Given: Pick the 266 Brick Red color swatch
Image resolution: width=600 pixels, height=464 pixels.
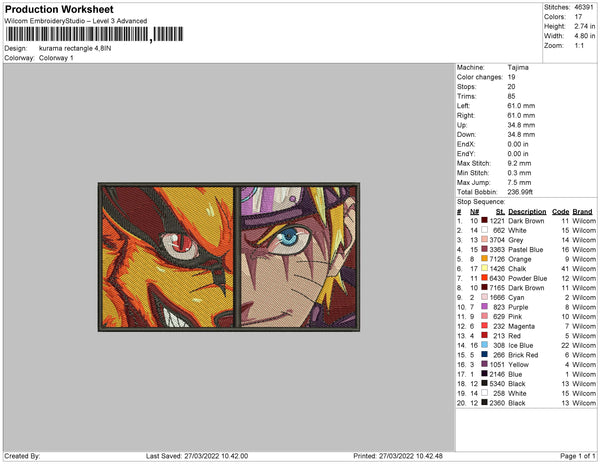Looking at the screenshot, I should (x=484, y=354).
